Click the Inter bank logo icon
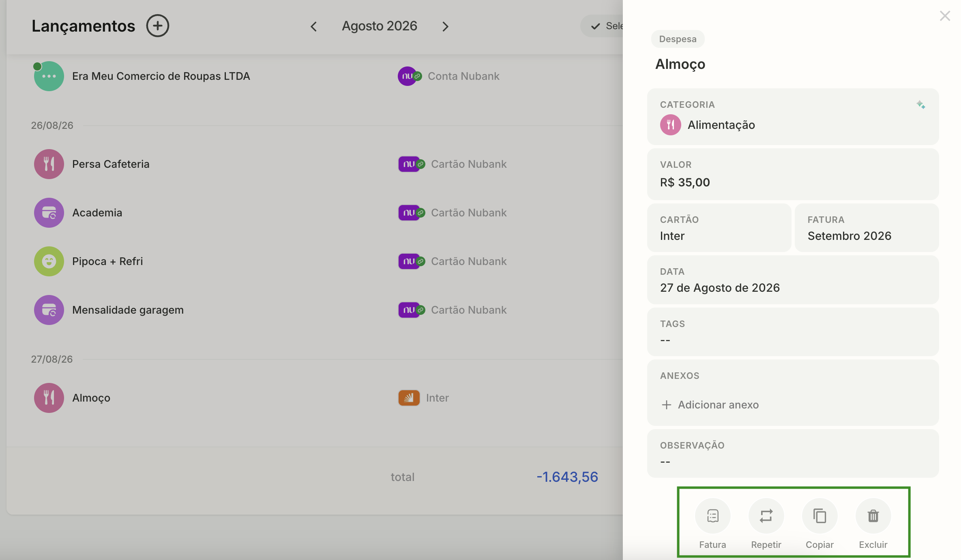 point(409,398)
